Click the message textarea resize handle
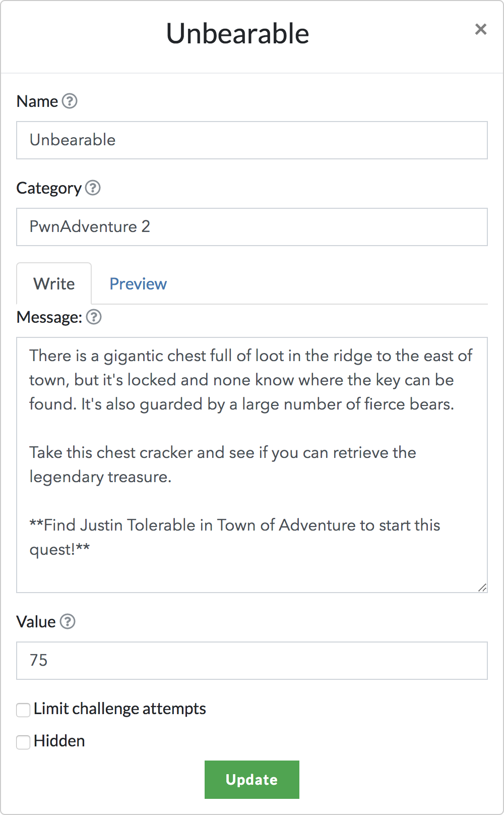Screen dimensions: 504x815 coord(482,588)
